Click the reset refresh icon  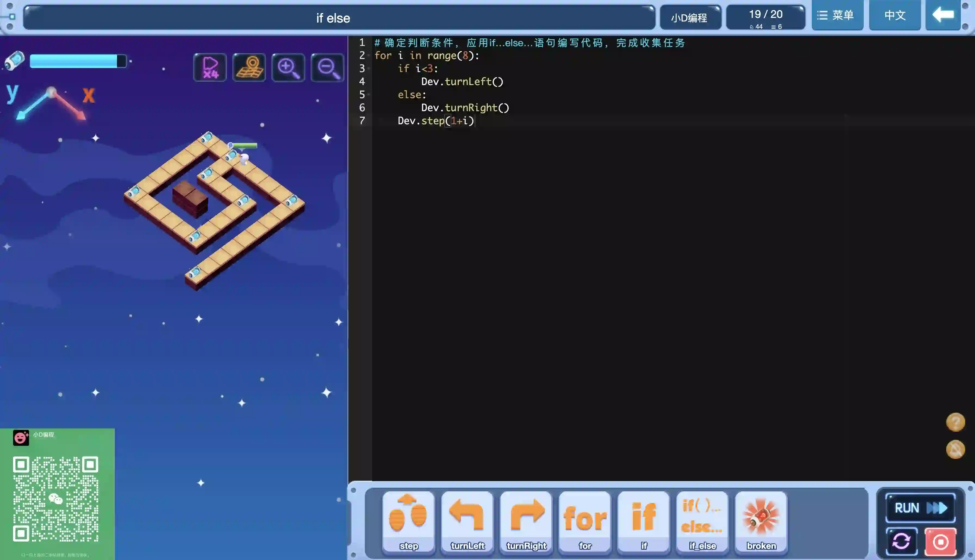tap(901, 542)
